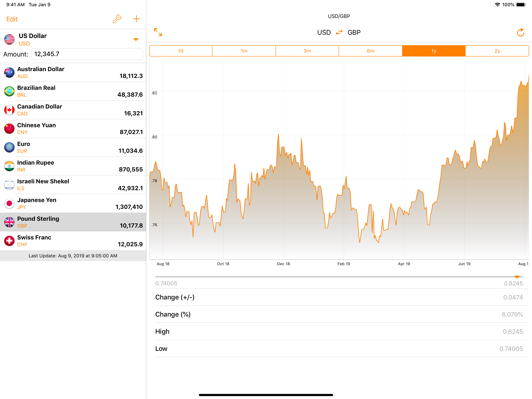532x399 pixels.
Task: Tap the Edit button
Action: [12, 19]
